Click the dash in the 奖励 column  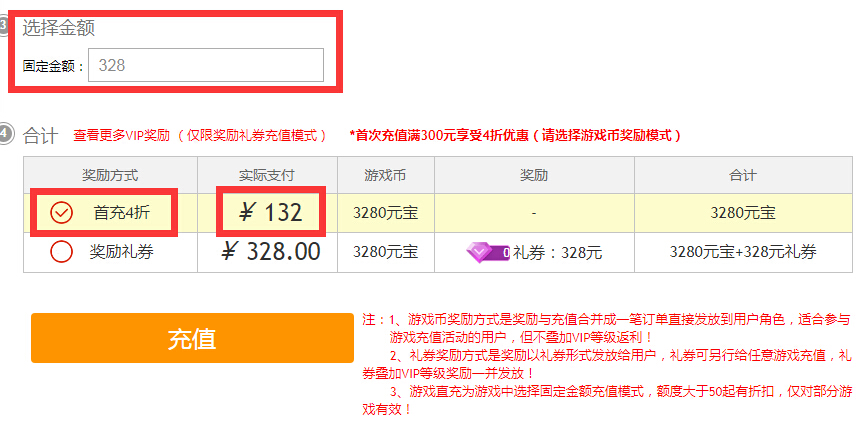[534, 213]
